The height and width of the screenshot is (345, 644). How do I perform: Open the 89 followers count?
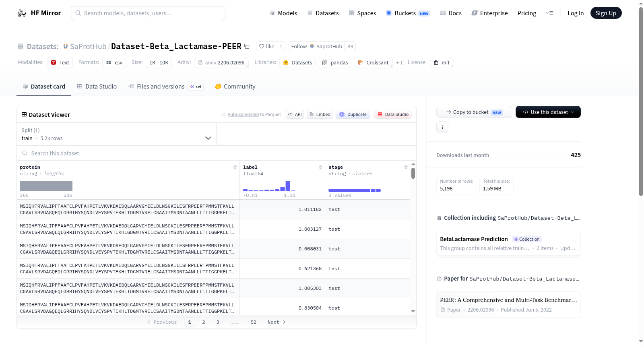coord(350,47)
